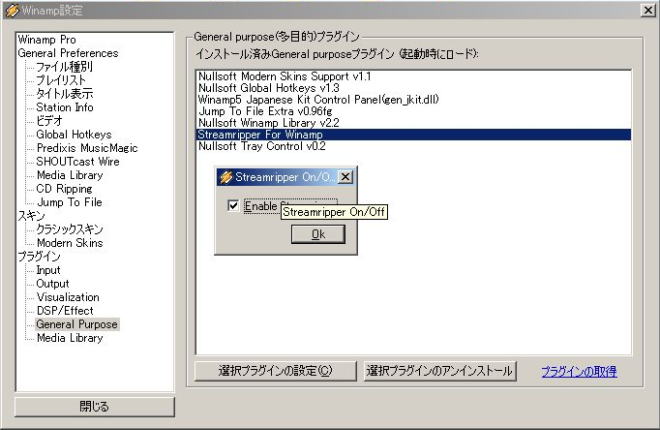
Task: Click the 選択プラグインのアンインストール button
Action: [x=439, y=371]
